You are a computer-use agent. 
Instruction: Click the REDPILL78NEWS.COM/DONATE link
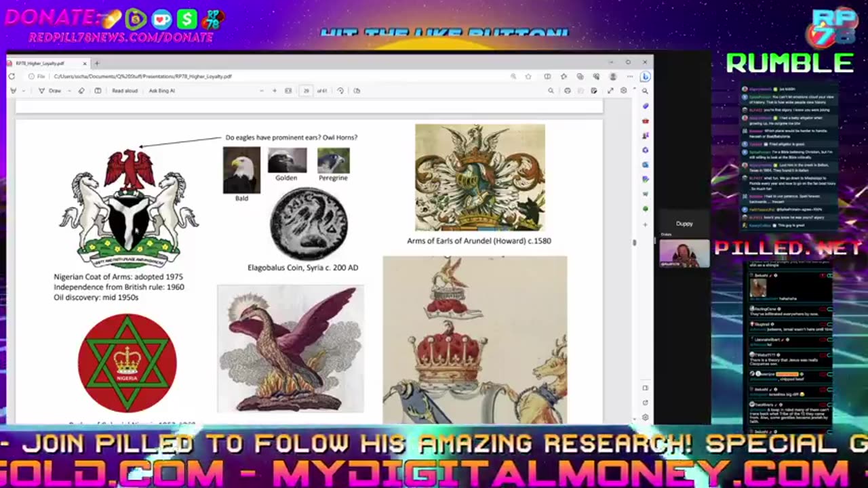121,38
